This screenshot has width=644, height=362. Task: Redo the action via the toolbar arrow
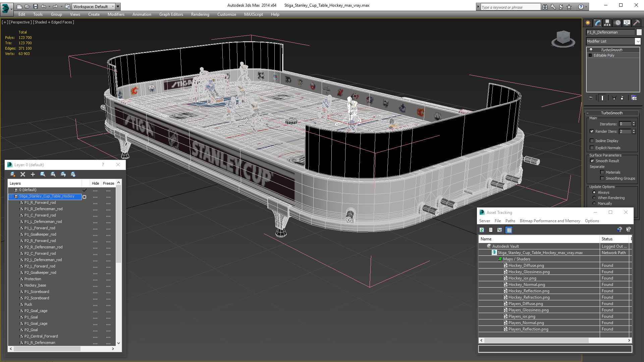55,6
